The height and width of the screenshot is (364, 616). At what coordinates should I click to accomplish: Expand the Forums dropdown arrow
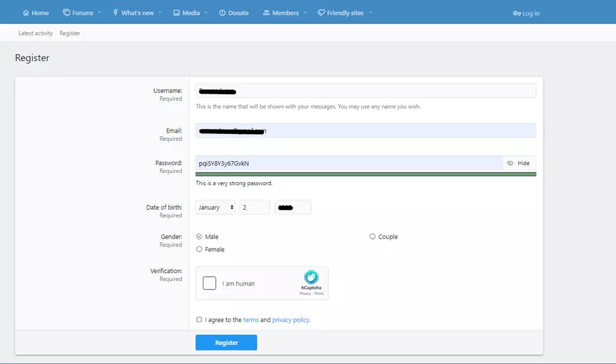click(x=99, y=13)
